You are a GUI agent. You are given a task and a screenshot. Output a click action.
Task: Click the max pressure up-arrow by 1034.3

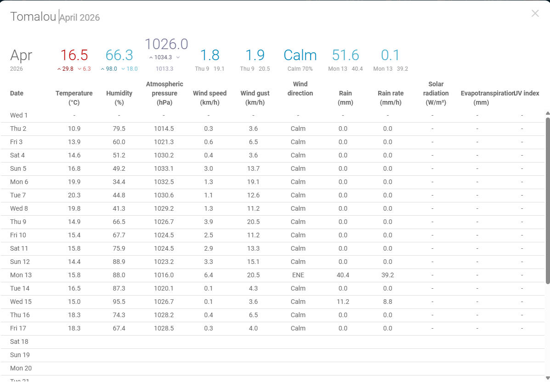tap(151, 57)
